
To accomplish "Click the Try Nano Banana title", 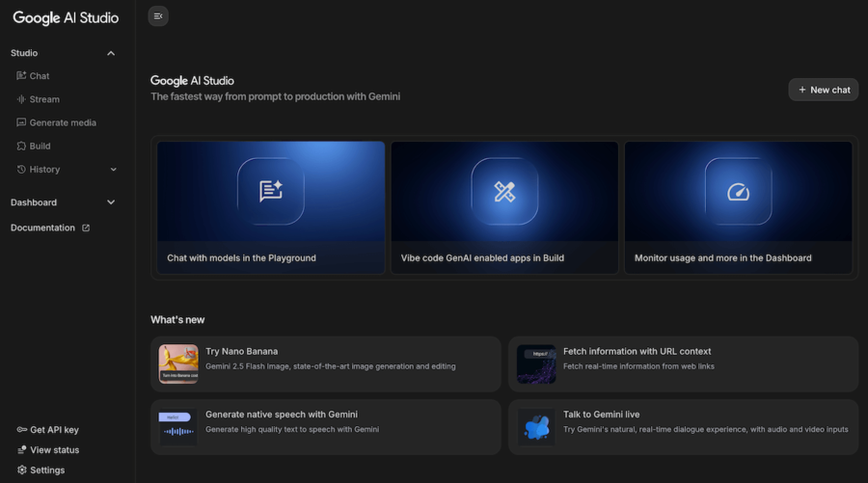I will pyautogui.click(x=241, y=351).
